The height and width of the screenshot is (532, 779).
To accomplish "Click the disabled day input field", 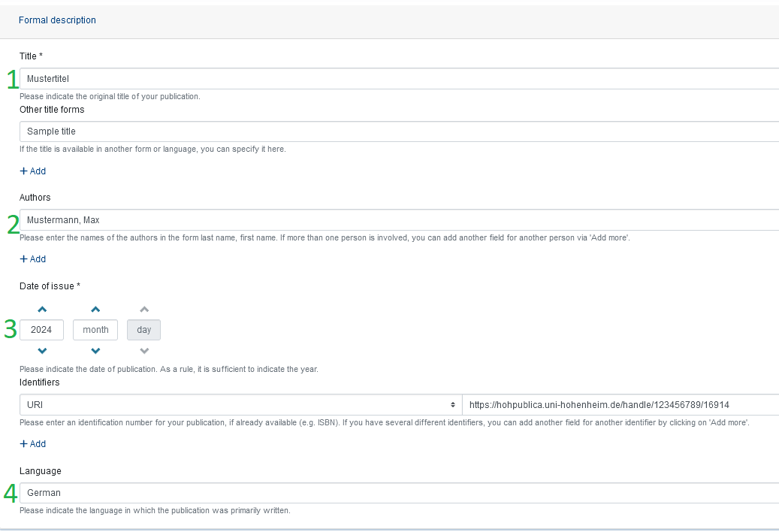I will click(144, 330).
